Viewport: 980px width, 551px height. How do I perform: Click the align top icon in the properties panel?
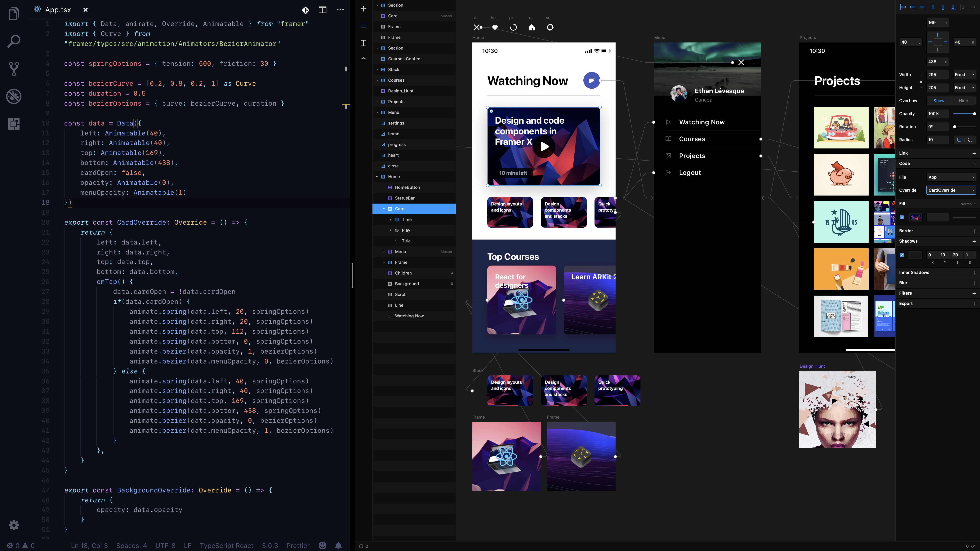[x=933, y=7]
